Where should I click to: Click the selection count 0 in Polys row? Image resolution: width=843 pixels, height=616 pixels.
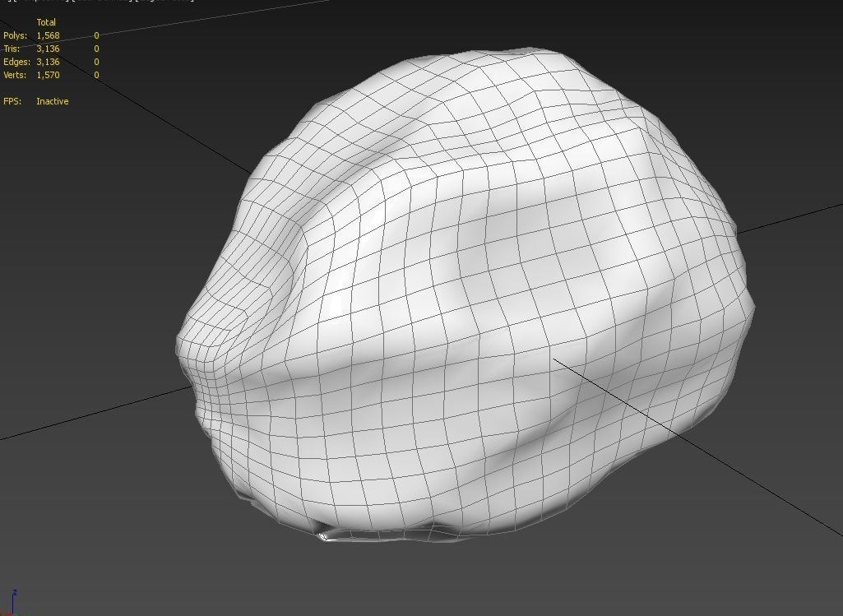(97, 35)
